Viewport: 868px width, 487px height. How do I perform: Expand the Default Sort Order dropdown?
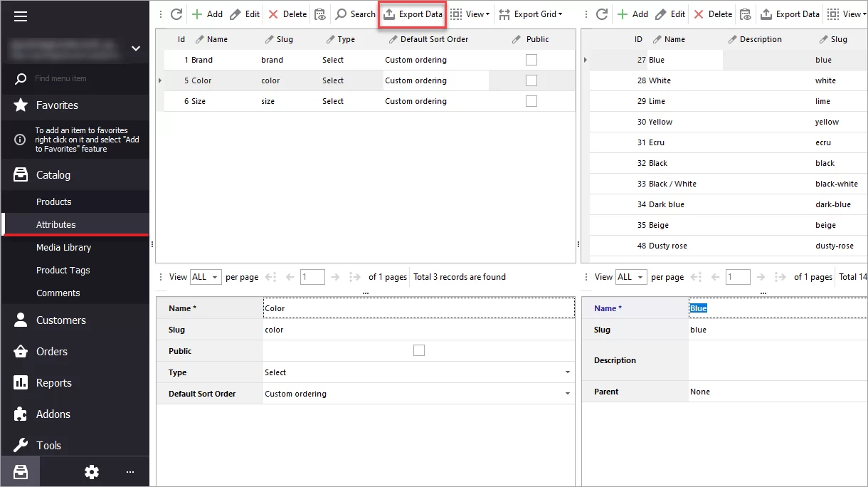tap(567, 392)
